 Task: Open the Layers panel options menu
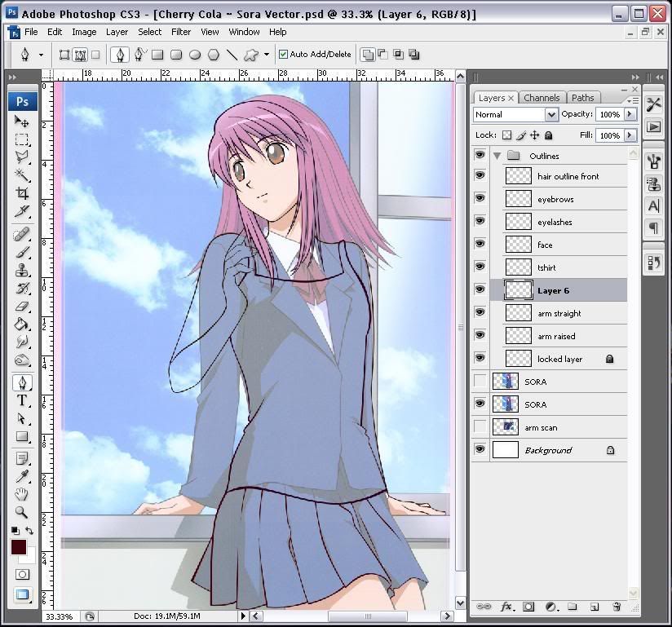633,101
